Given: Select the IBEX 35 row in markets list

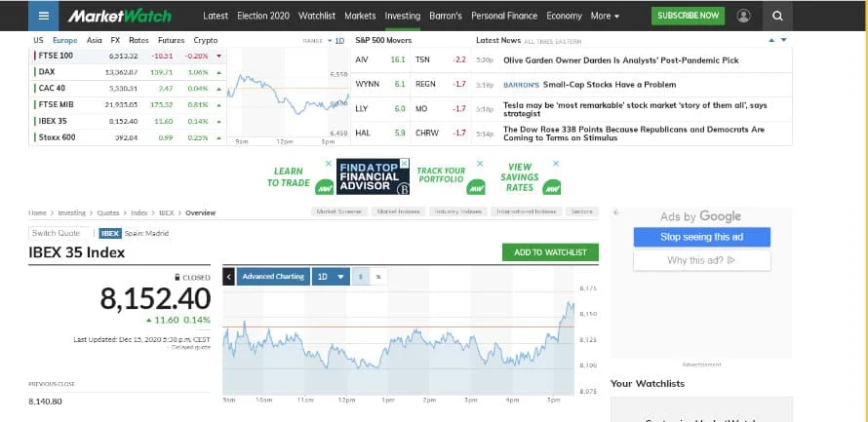Looking at the screenshot, I should (x=128, y=121).
